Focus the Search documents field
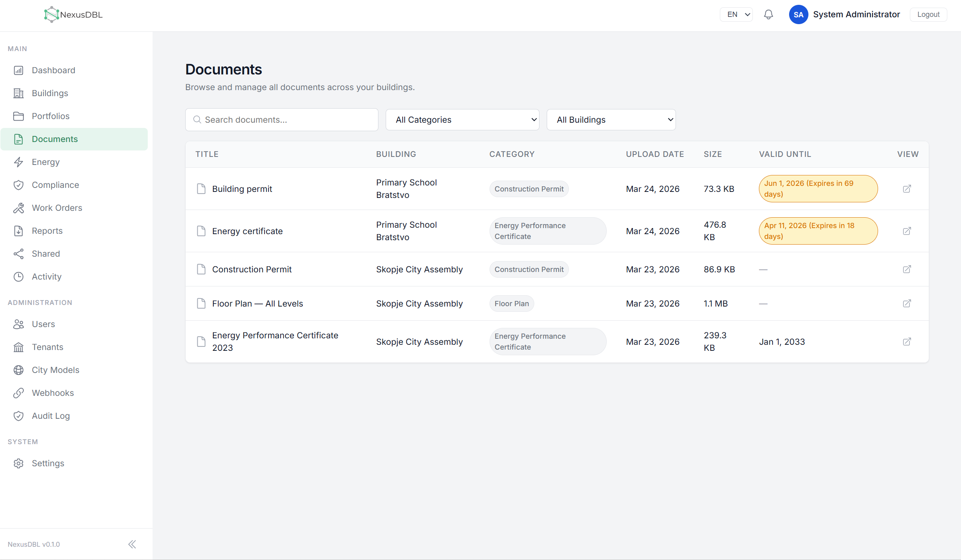Viewport: 961px width, 560px height. 282,120
